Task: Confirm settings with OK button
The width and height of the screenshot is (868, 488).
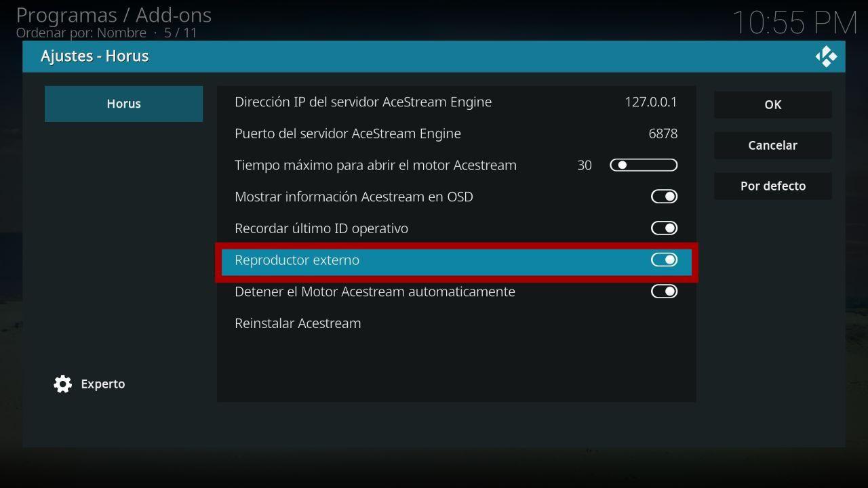Action: click(x=773, y=104)
